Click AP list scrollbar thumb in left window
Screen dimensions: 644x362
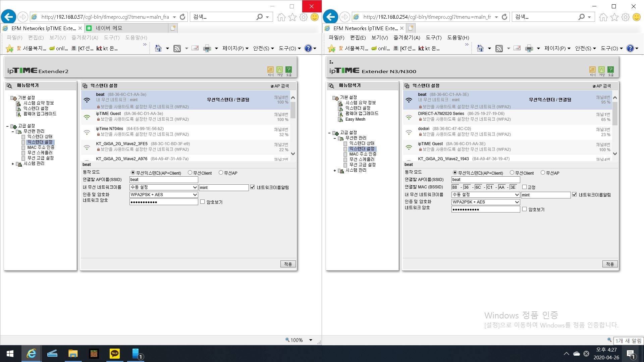293,110
